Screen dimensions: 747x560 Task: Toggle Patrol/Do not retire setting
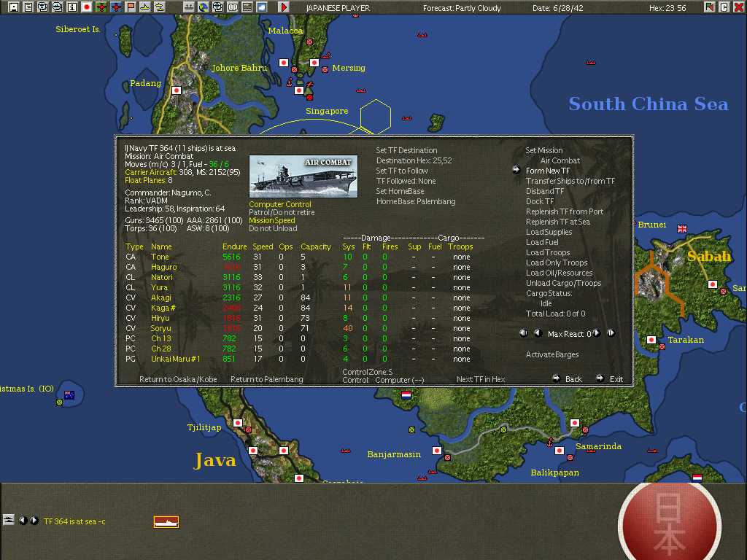(282, 212)
